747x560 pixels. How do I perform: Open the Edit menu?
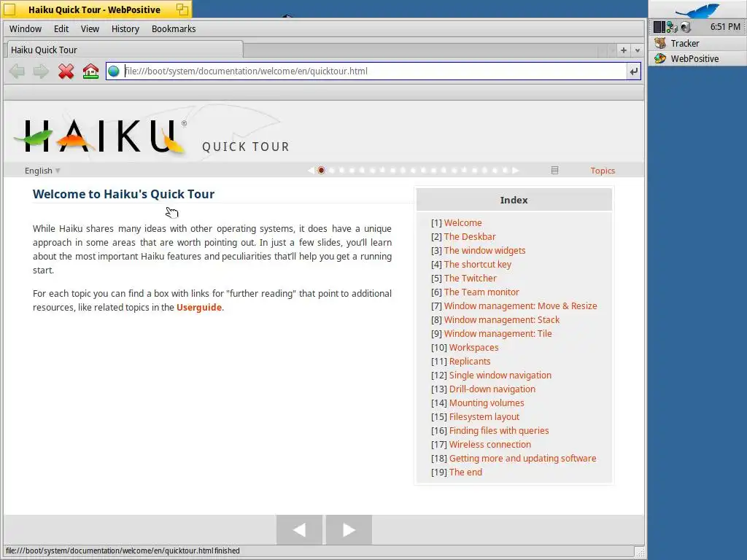tap(61, 29)
